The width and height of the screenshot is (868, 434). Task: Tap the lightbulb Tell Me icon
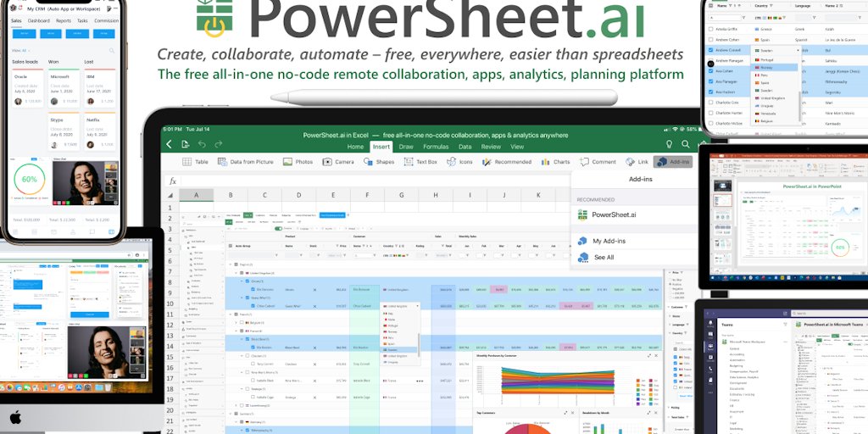click(669, 144)
